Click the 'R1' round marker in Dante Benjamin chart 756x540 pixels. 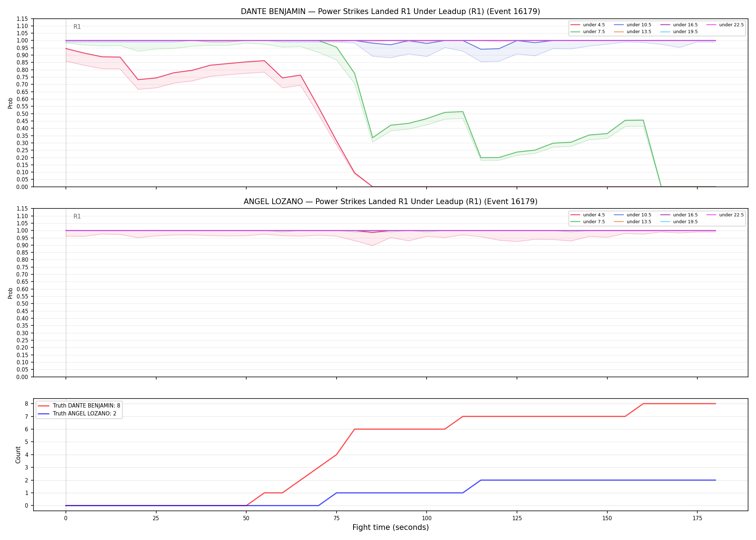click(77, 27)
